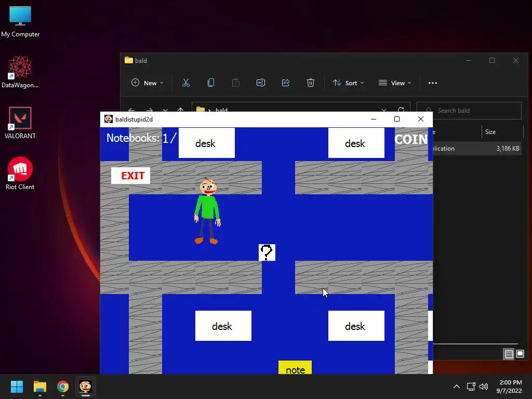
Task: Click the COIN label in game
Action: click(x=411, y=139)
